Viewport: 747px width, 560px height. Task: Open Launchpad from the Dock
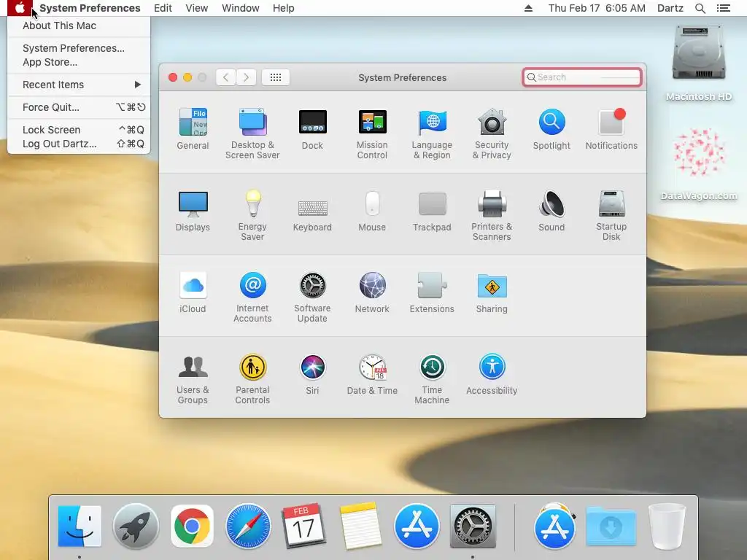(136, 526)
